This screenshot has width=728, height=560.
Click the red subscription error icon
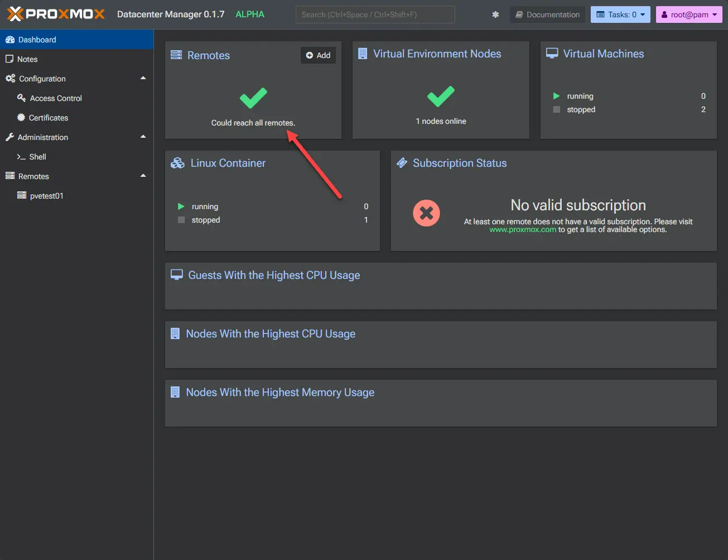pos(426,213)
